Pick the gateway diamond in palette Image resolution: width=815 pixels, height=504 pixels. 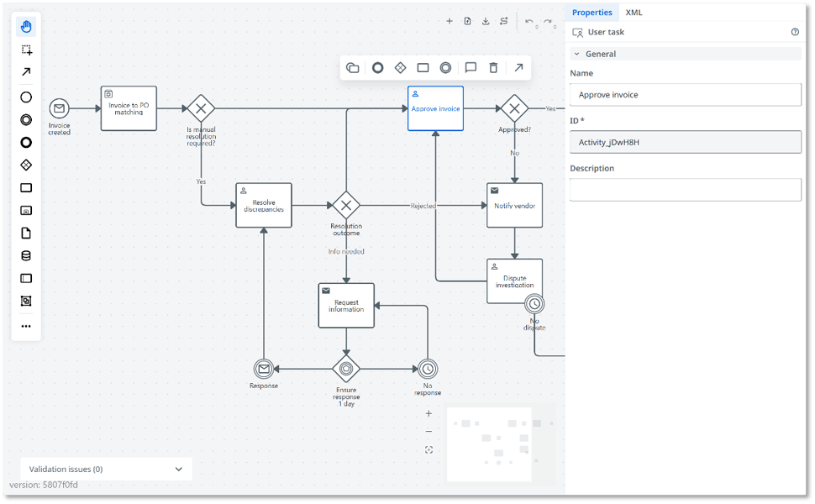pos(26,165)
